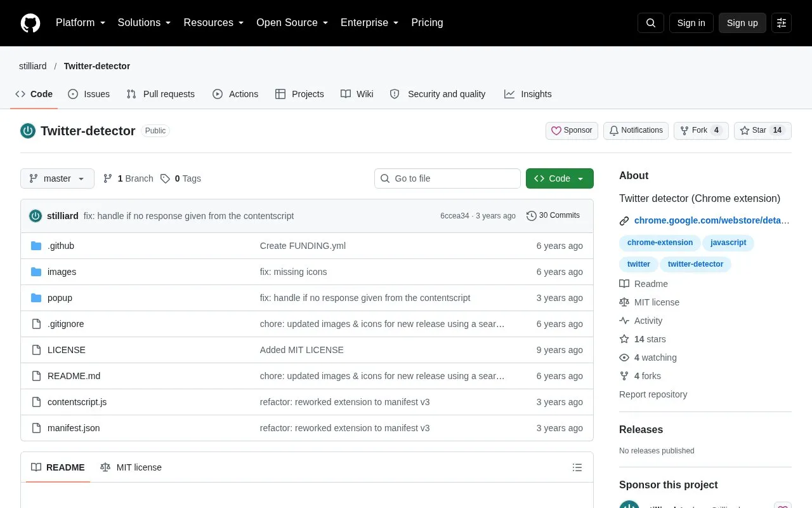Click the file icon beside LICENSE
This screenshot has height=508, width=812.
(x=36, y=350)
